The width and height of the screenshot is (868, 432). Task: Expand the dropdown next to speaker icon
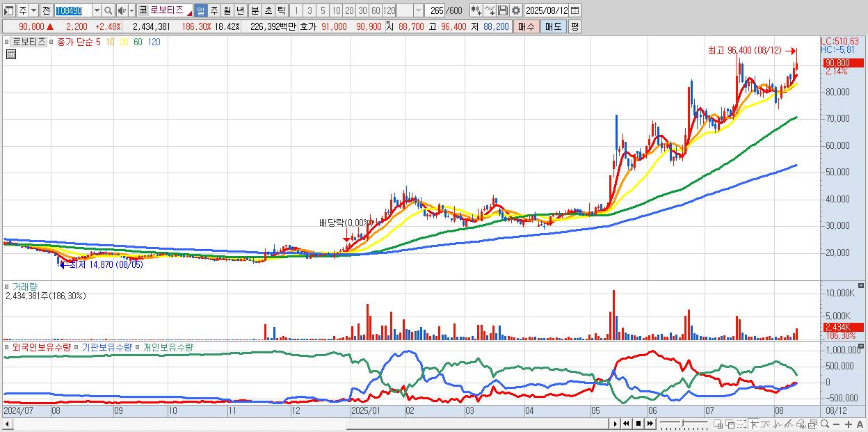[x=131, y=10]
